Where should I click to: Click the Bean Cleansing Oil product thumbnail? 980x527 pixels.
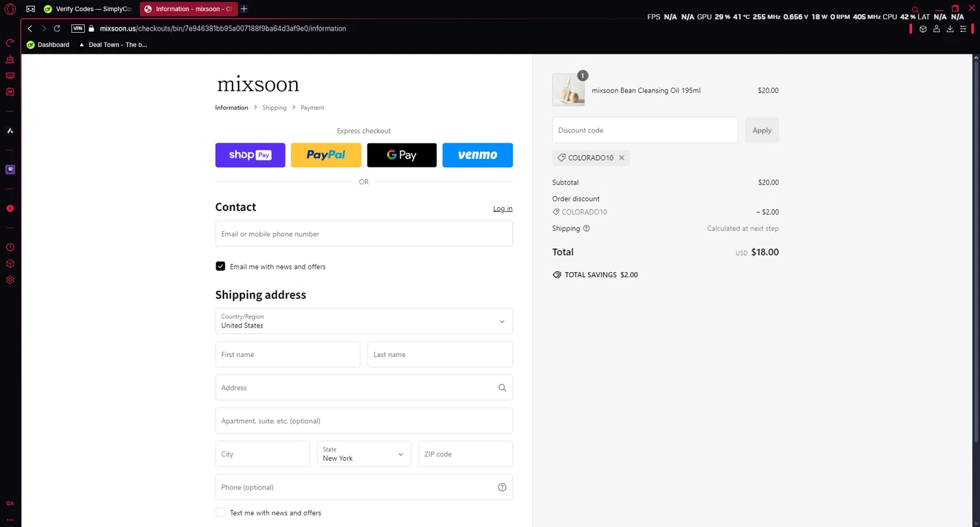click(568, 90)
